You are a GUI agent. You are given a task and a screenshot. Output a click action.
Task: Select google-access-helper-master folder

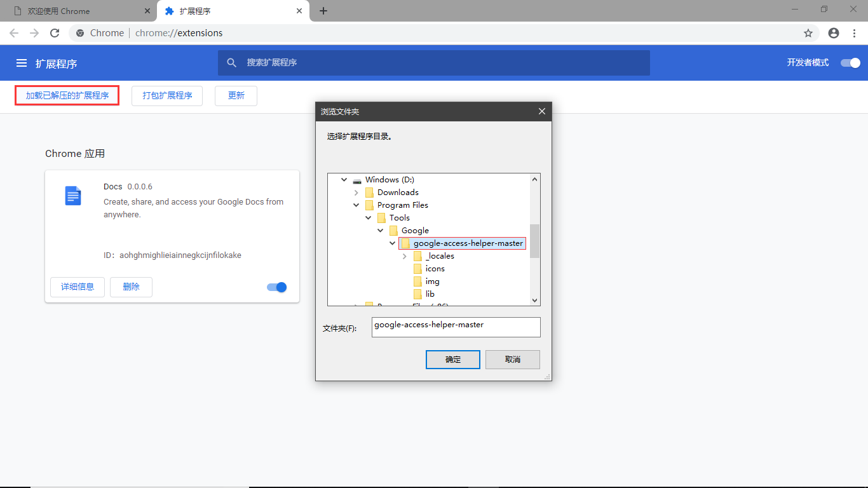[468, 243]
